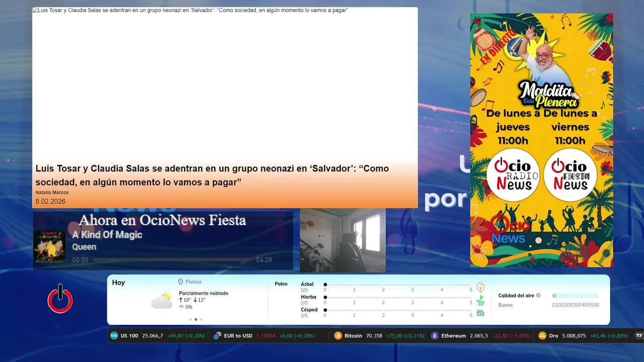The width and height of the screenshot is (644, 362).
Task: Click the Bitcoin ticker name
Action: click(x=353, y=336)
